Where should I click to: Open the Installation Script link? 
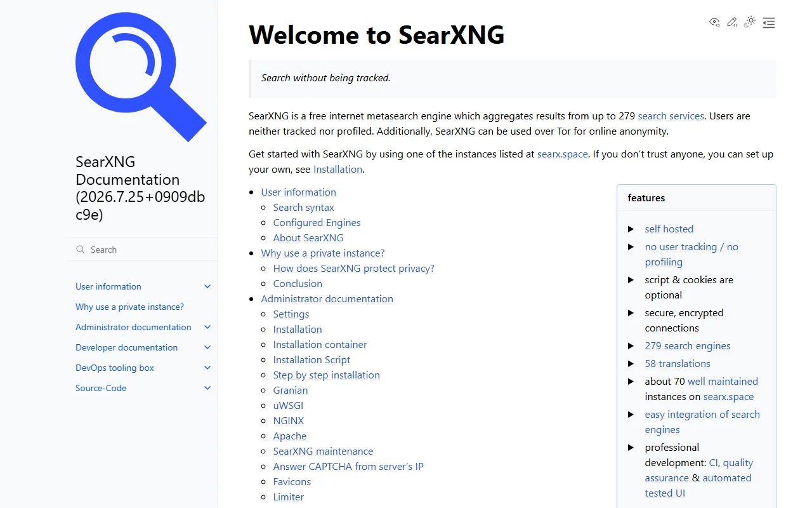[311, 359]
